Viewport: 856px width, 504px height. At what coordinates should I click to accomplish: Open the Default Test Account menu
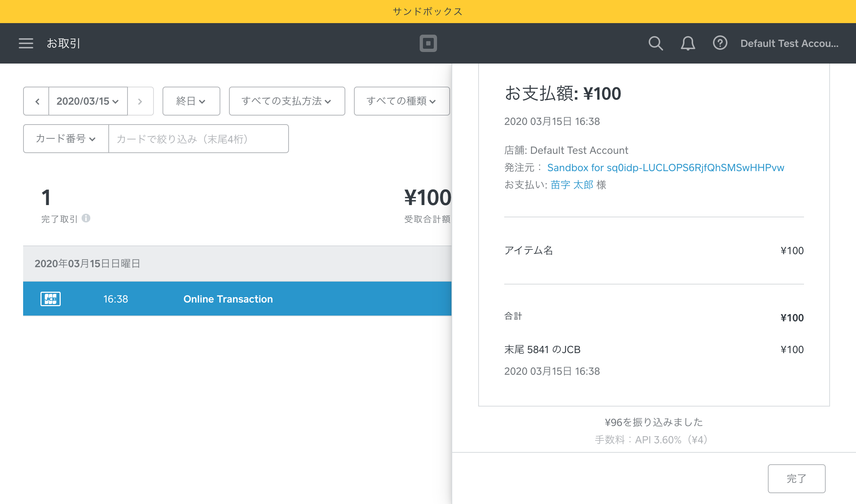point(790,43)
